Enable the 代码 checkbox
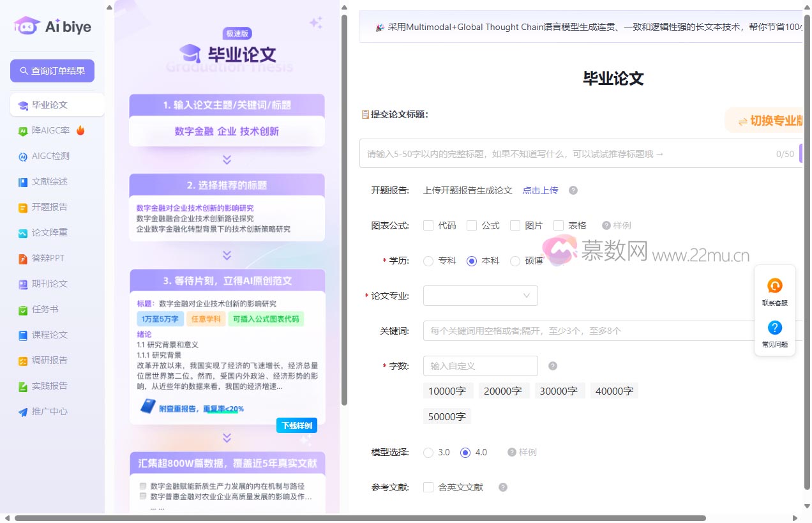Image resolution: width=812 pixels, height=523 pixels. pos(428,225)
